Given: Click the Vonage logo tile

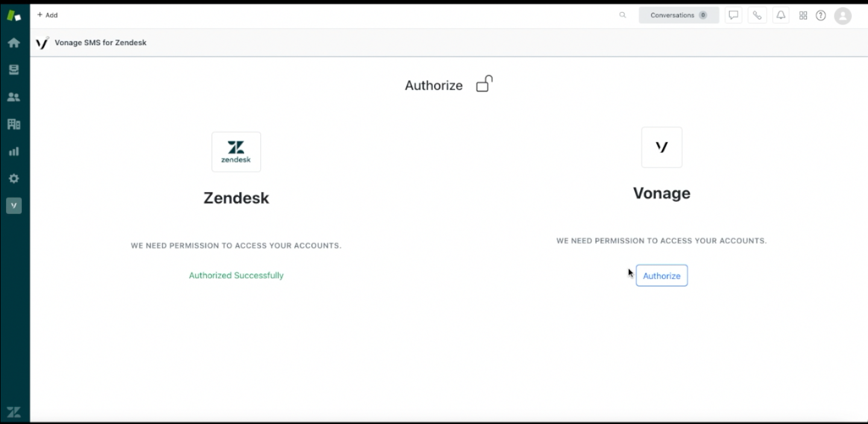Looking at the screenshot, I should click(662, 147).
